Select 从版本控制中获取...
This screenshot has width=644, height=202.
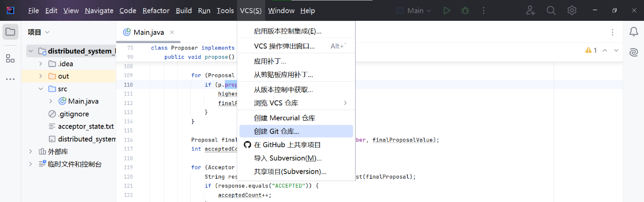coord(296,90)
